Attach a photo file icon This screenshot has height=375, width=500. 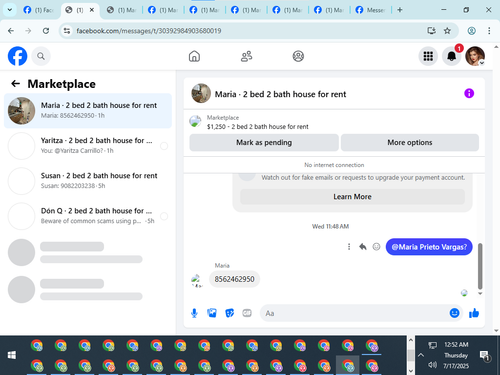pos(212,313)
